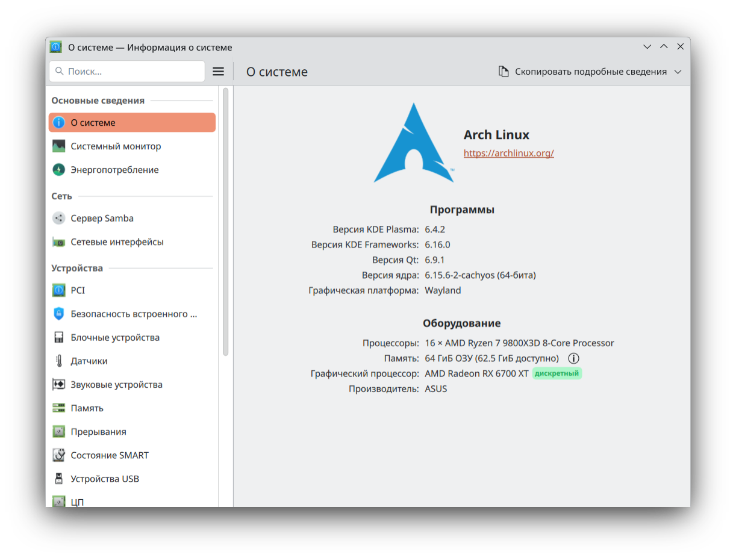Click the Arch Linux logo image
Image resolution: width=736 pixels, height=560 pixels.
click(414, 143)
